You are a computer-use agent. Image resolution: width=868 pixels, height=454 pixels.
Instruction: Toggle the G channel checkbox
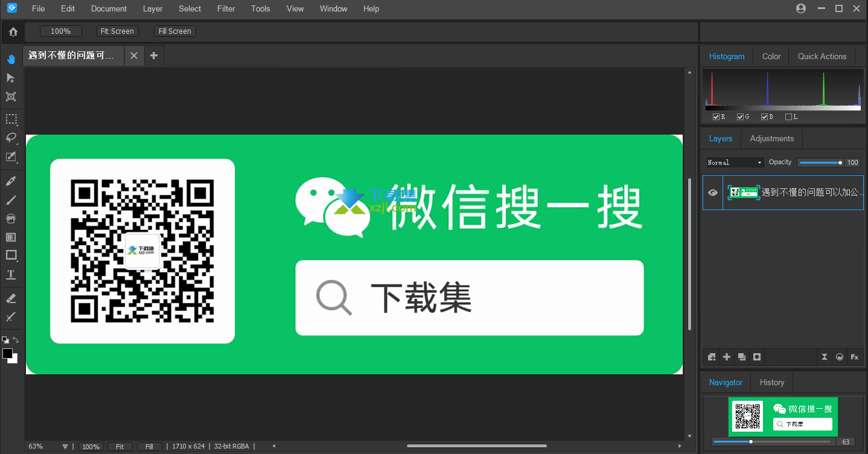[740, 117]
